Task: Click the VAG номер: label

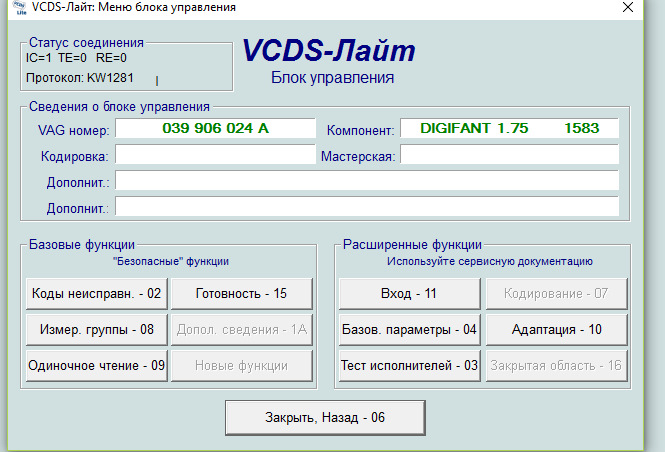Action: click(74, 130)
